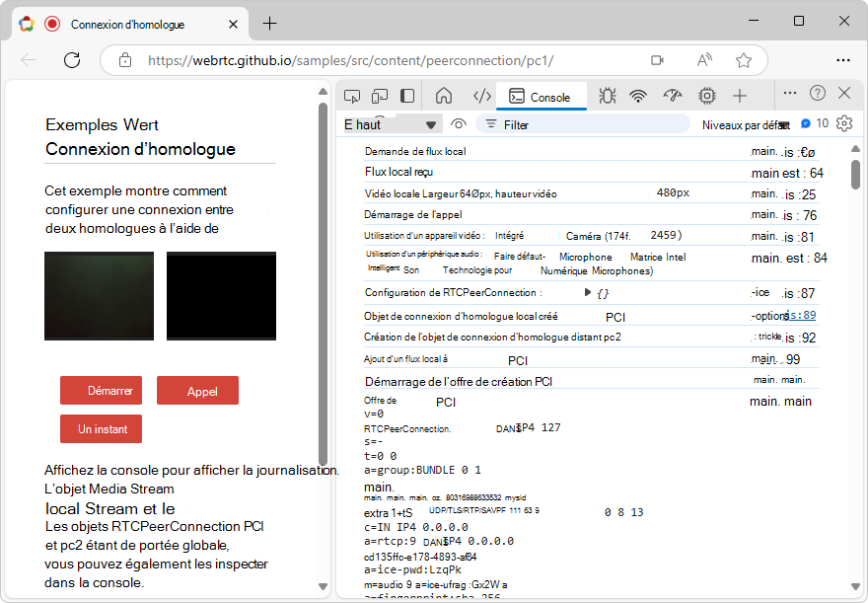Activate Read Aloud icon in address bar
Screen dimensions: 868x603
point(703,60)
